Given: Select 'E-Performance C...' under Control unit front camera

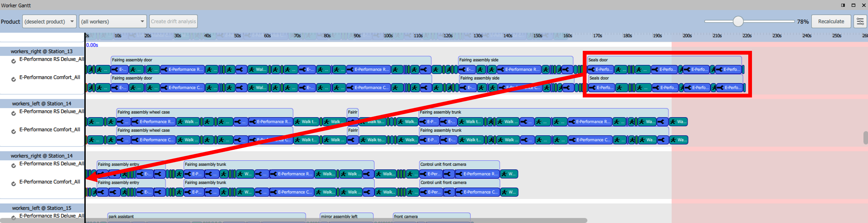Looking at the screenshot, I should point(477,192).
